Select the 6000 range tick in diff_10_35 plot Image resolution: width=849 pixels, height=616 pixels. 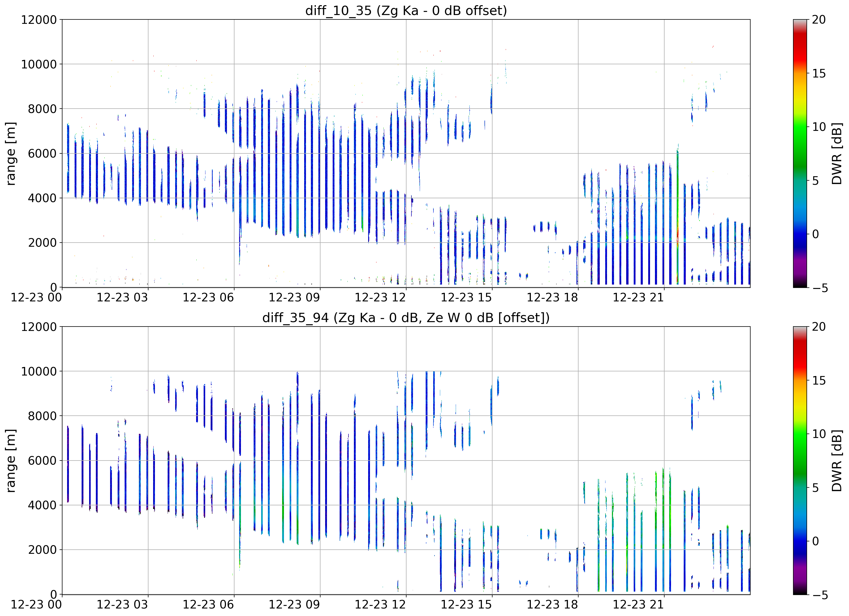(x=42, y=153)
